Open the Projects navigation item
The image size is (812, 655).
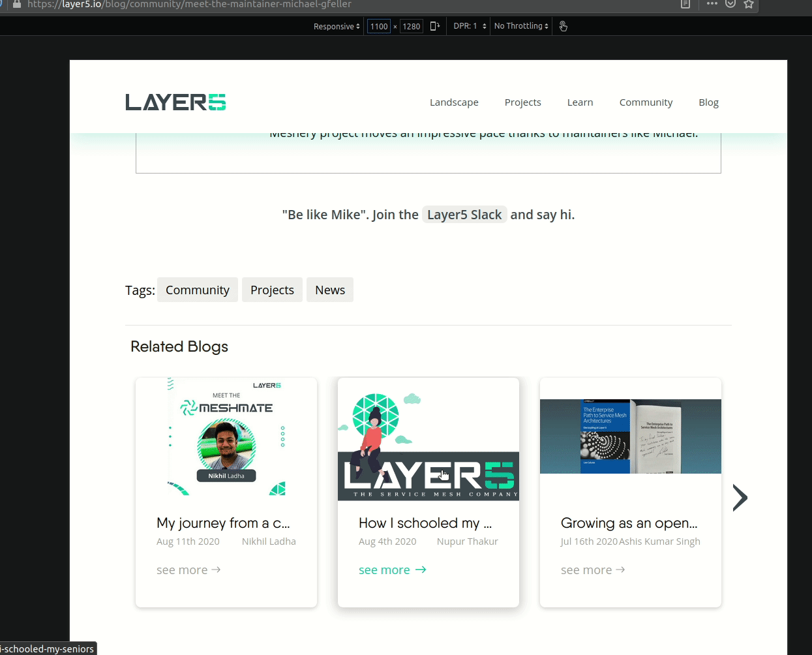(x=523, y=102)
